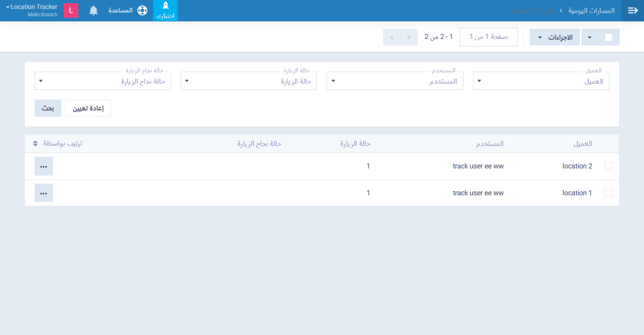The height and width of the screenshot is (335, 644).
Task: Toggle the select-all checkbox in toolbar
Action: (608, 37)
